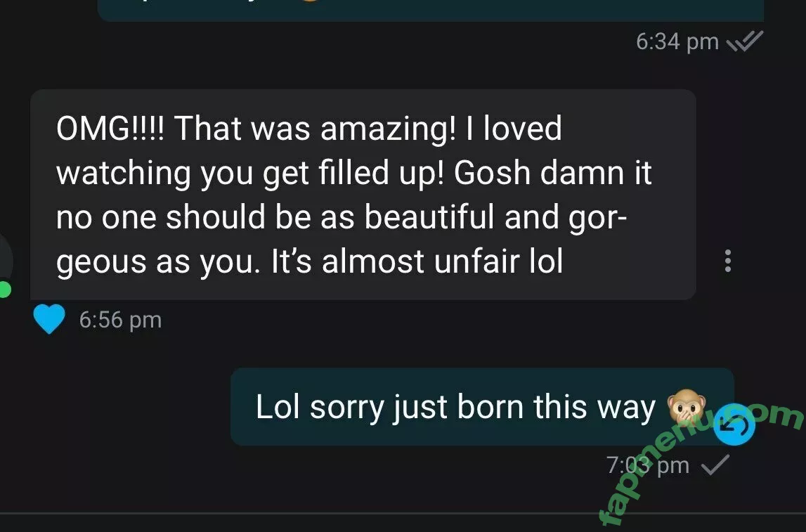The height and width of the screenshot is (532, 806).
Task: Open the sender's avatar at the left edge
Action: click(5, 262)
